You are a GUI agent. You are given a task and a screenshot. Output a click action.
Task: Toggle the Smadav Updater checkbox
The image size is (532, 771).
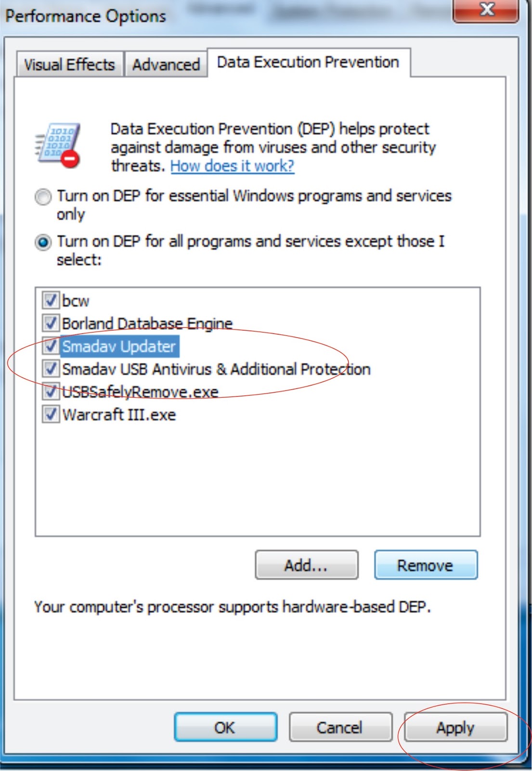51,346
